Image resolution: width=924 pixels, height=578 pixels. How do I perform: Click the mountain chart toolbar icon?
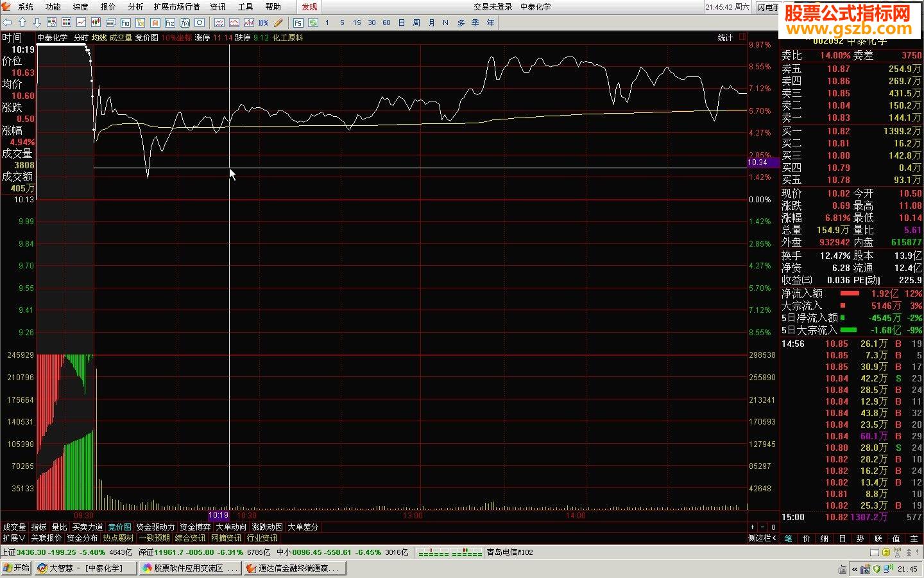pos(234,22)
